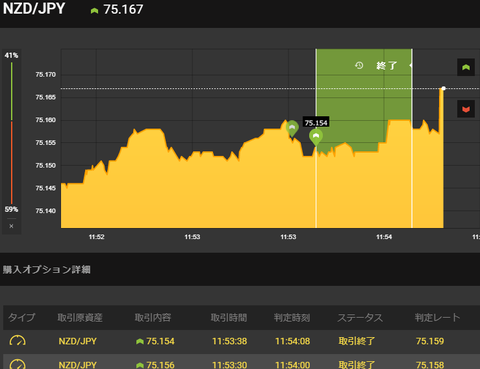Click expiry time 11:54:08
Image resolution: width=480 pixels, height=369 pixels.
(293, 341)
